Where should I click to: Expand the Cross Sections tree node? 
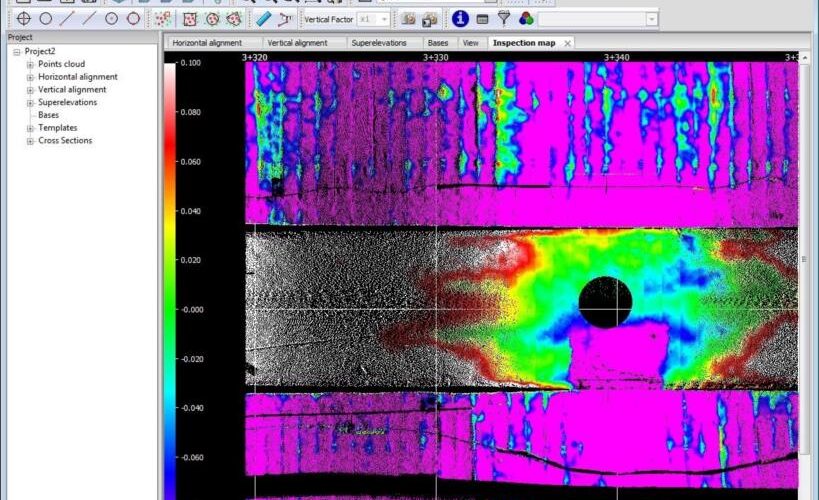pos(30,141)
